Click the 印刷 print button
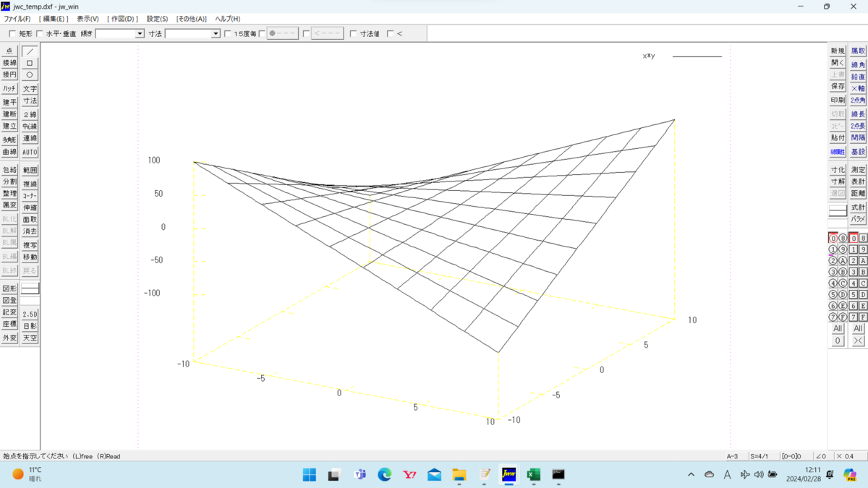This screenshot has width=868, height=488. [x=837, y=100]
